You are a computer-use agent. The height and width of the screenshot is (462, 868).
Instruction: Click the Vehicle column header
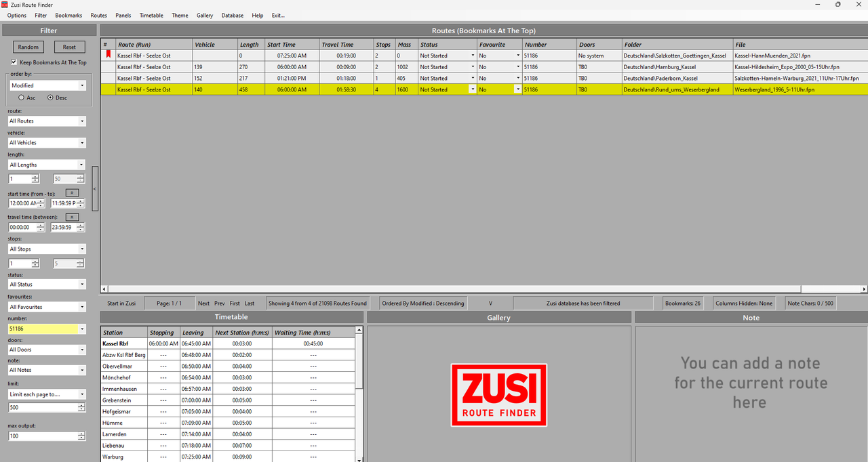pyautogui.click(x=215, y=45)
